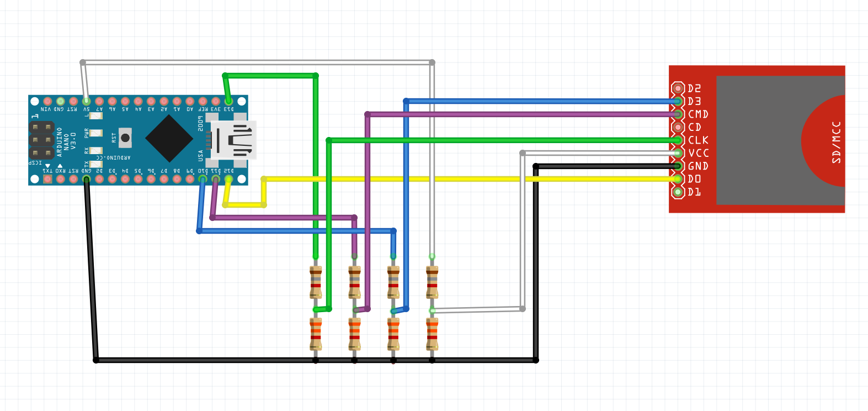Click the A7 pin on the Arduino
Image resolution: width=868 pixels, height=411 pixels.
tap(99, 101)
